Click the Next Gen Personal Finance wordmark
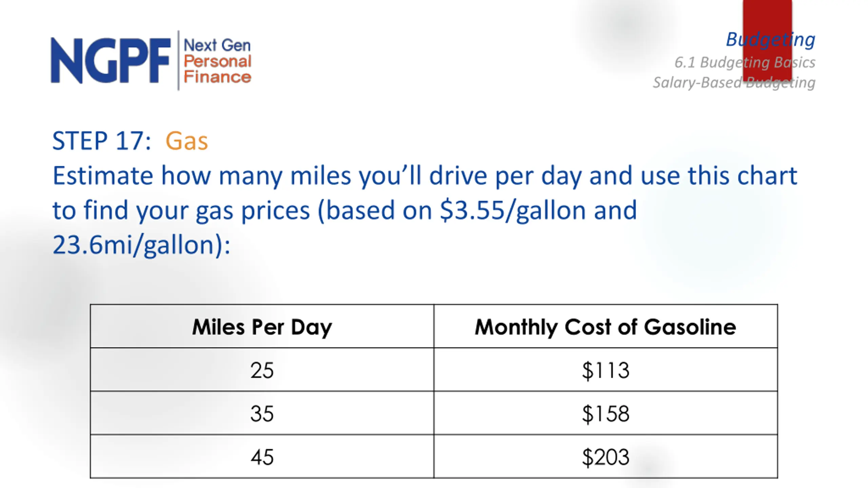Image resolution: width=868 pixels, height=488 pixels. pos(217,61)
